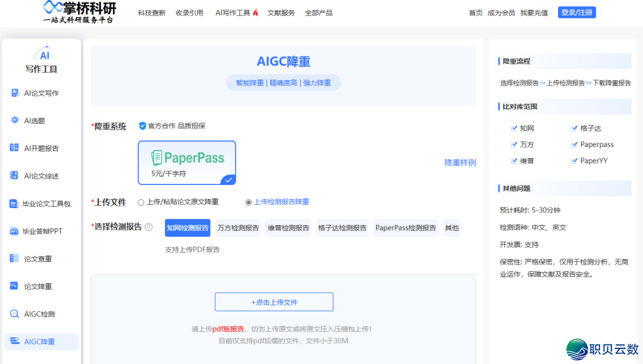Select the 万方检测报告 tab

click(238, 228)
